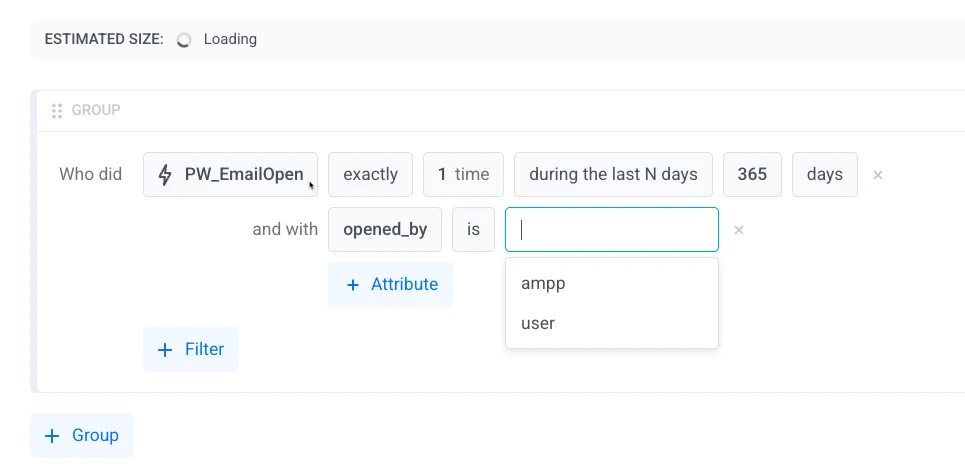Delete the opened_by attribute condition with X
The width and height of the screenshot is (965, 467).
point(739,230)
